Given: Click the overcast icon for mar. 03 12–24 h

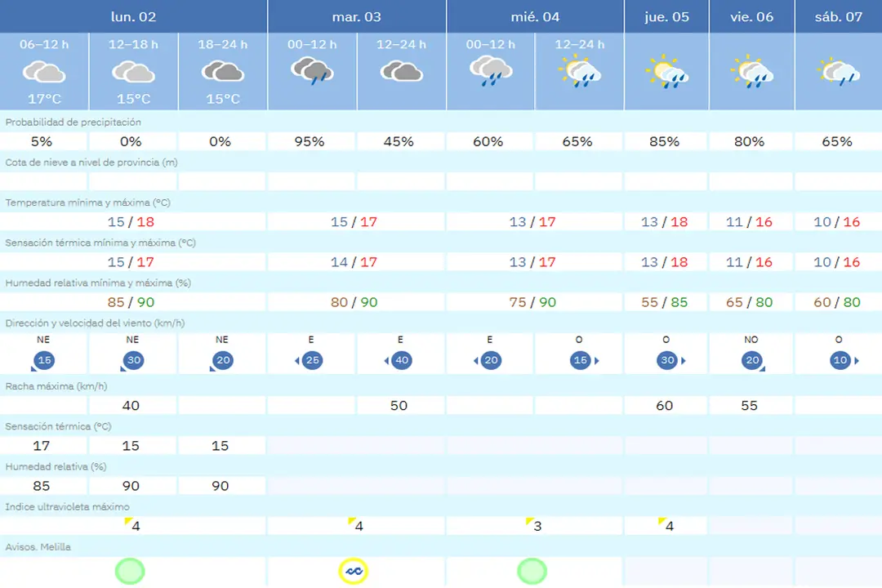Looking at the screenshot, I should click(401, 72).
